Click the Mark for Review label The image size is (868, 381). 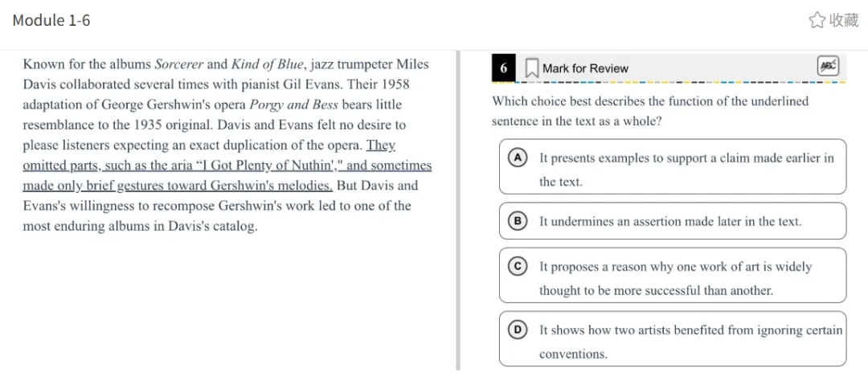tap(585, 68)
